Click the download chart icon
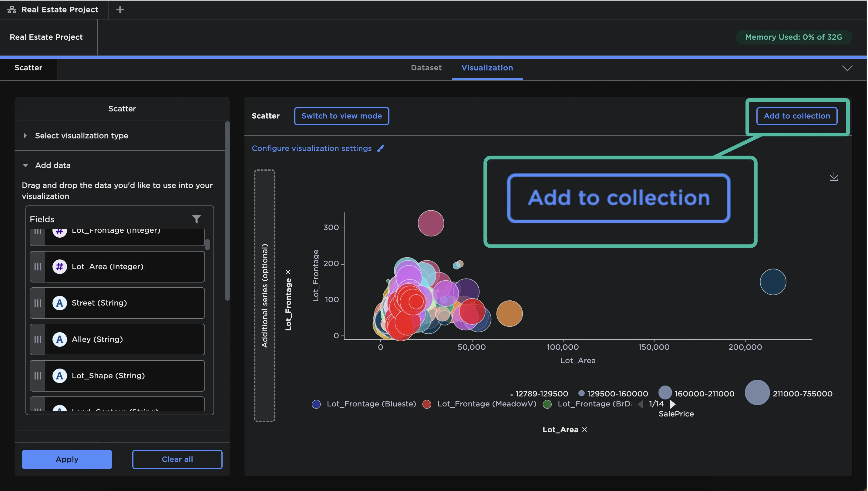The image size is (868, 491). point(834,177)
